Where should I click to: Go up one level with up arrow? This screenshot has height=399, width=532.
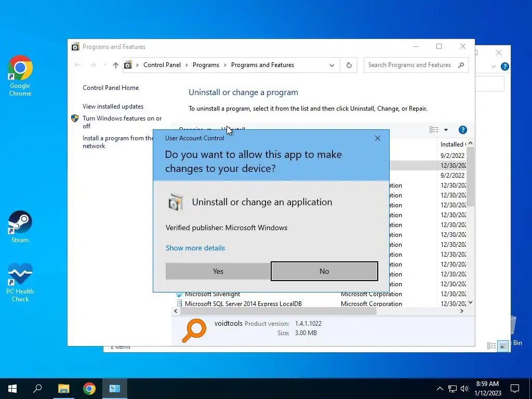pyautogui.click(x=116, y=65)
